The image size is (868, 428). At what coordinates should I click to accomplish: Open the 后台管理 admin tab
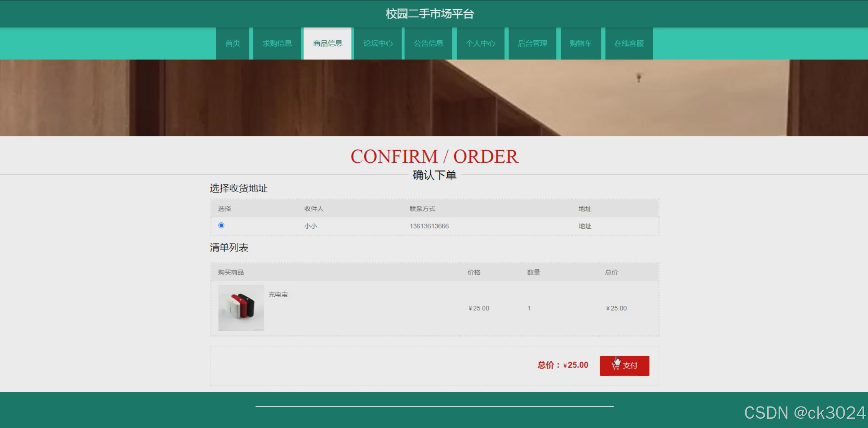pyautogui.click(x=532, y=43)
